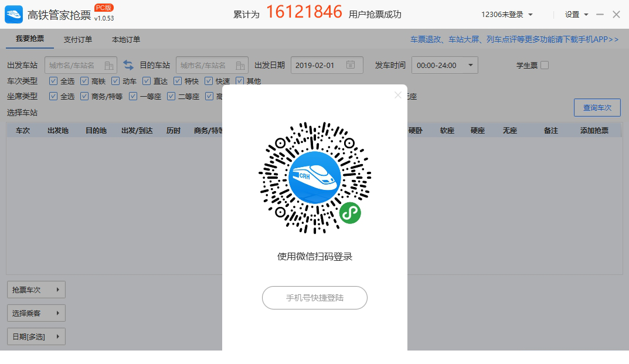Open the 发车时间 00:00-24:00 dropdown
This screenshot has width=629, height=364.
pyautogui.click(x=445, y=65)
